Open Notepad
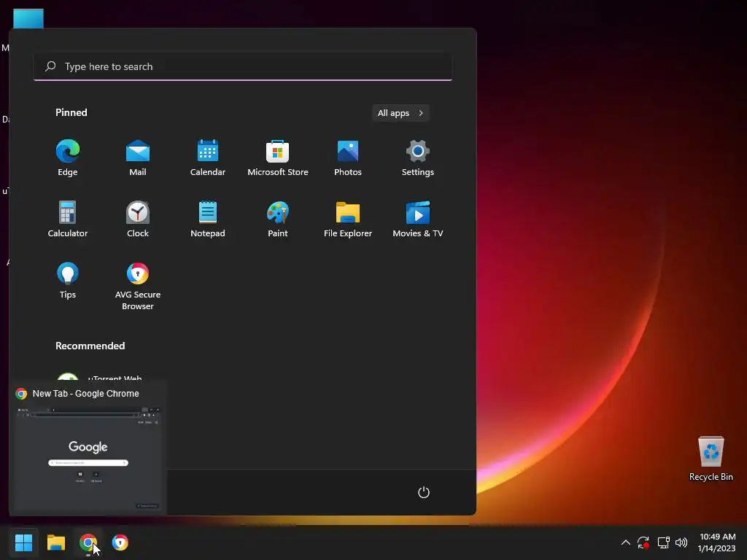This screenshot has width=747, height=560. point(208,219)
